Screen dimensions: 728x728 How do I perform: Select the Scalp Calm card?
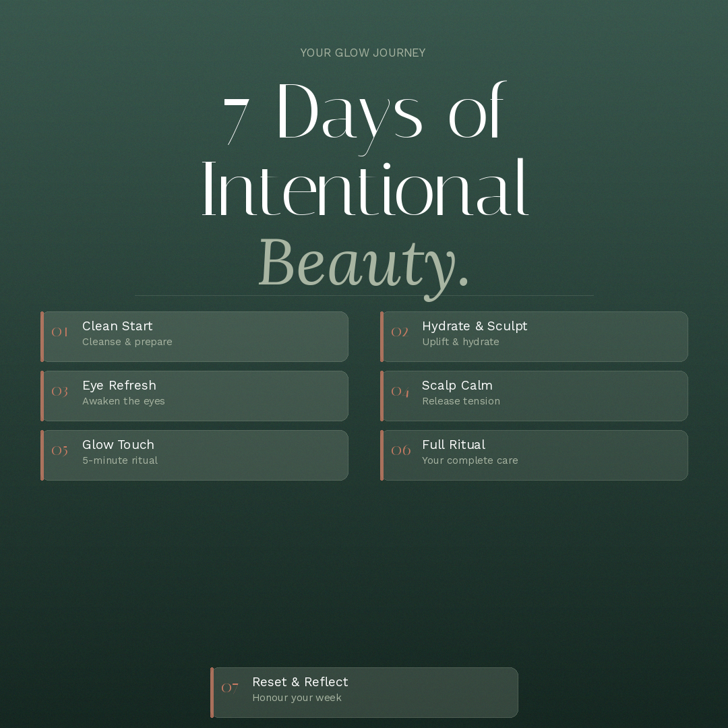[x=534, y=396]
